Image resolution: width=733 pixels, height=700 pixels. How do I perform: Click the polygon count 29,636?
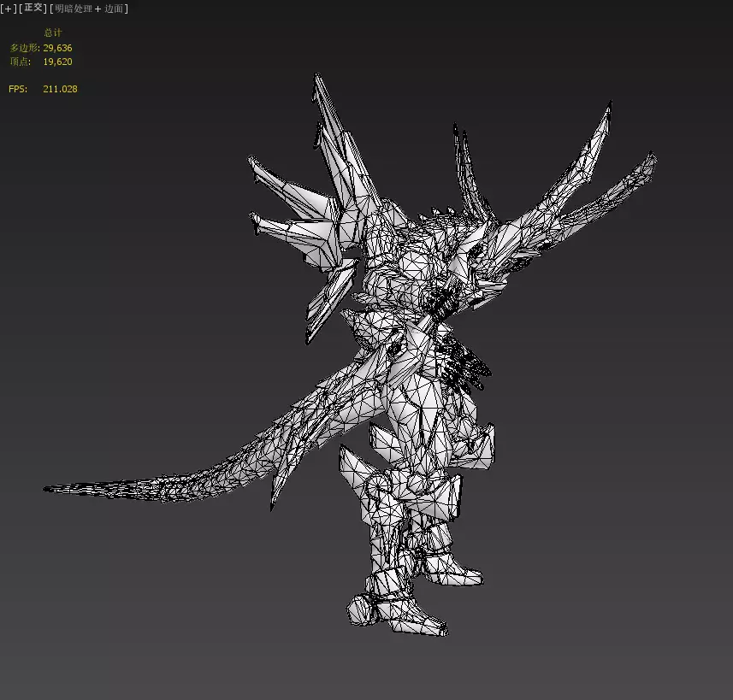[x=57, y=48]
